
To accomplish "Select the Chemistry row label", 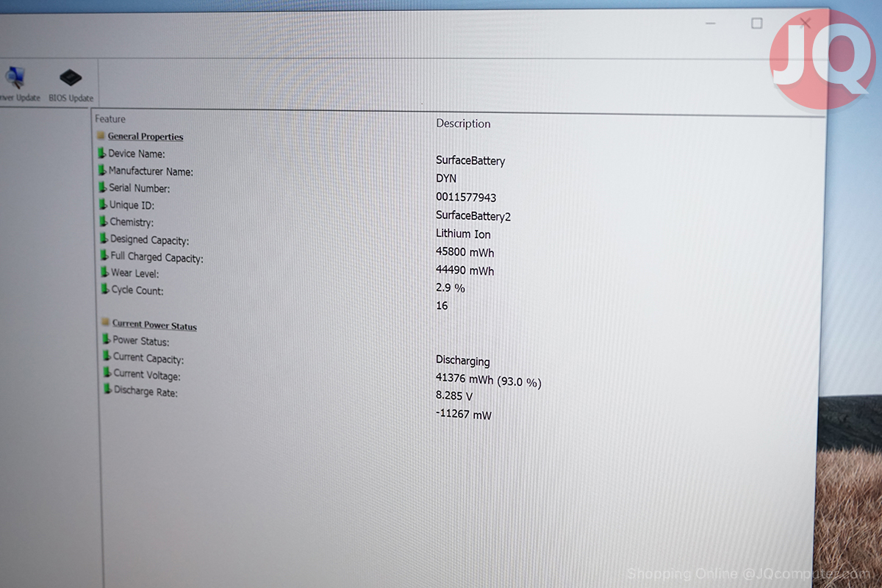I will [132, 223].
